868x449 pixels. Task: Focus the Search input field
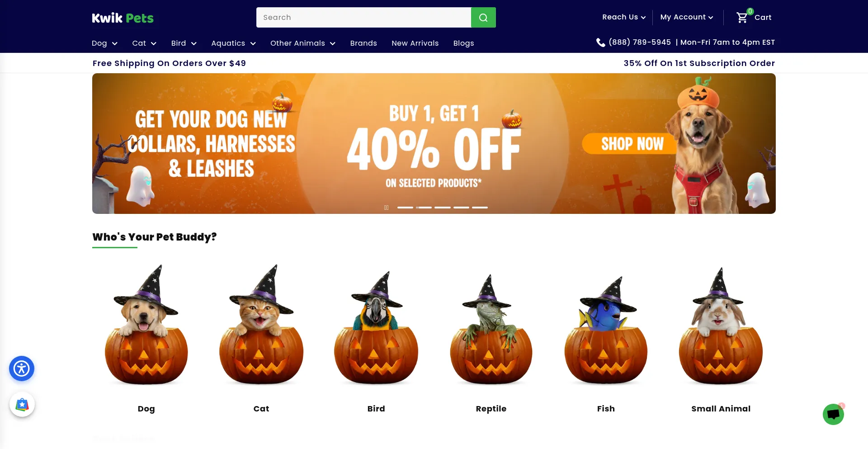coord(363,18)
